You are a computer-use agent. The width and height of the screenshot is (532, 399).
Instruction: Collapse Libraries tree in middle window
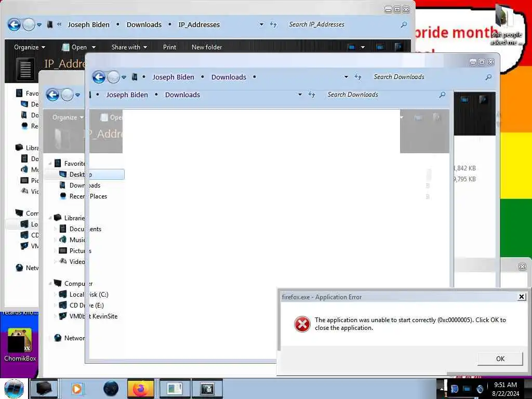[50, 218]
